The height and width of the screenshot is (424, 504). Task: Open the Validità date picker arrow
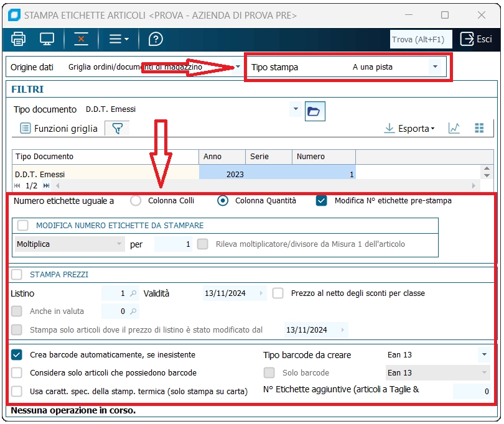coord(261,293)
